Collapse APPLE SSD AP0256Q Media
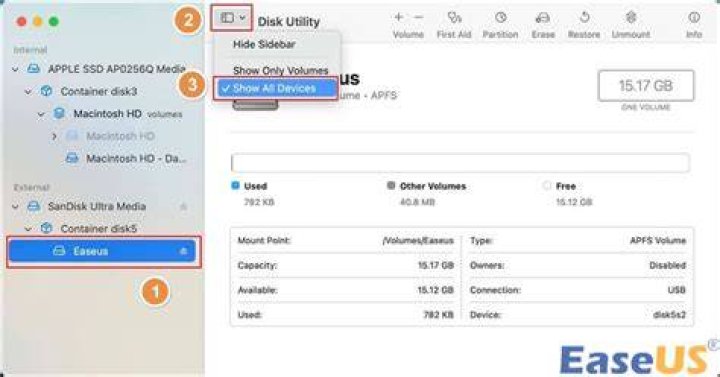 (16, 69)
